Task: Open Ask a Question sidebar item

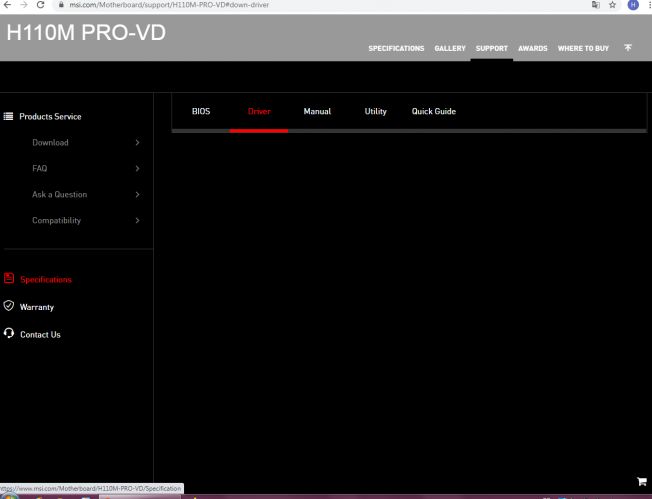Action: tap(59, 194)
